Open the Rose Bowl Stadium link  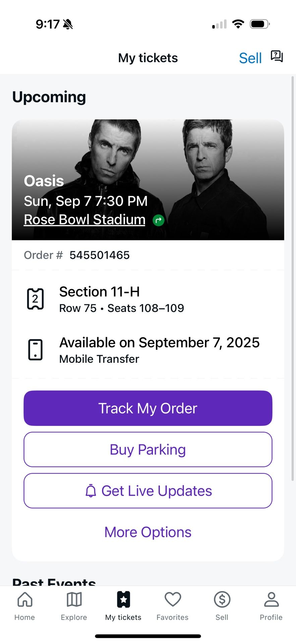pyautogui.click(x=84, y=220)
